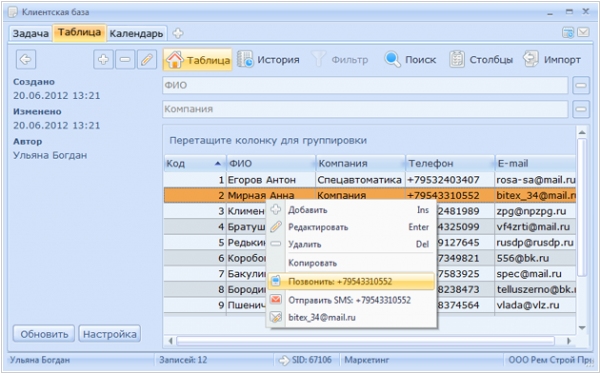
Task: Switch to the Задача tab
Action: point(31,33)
